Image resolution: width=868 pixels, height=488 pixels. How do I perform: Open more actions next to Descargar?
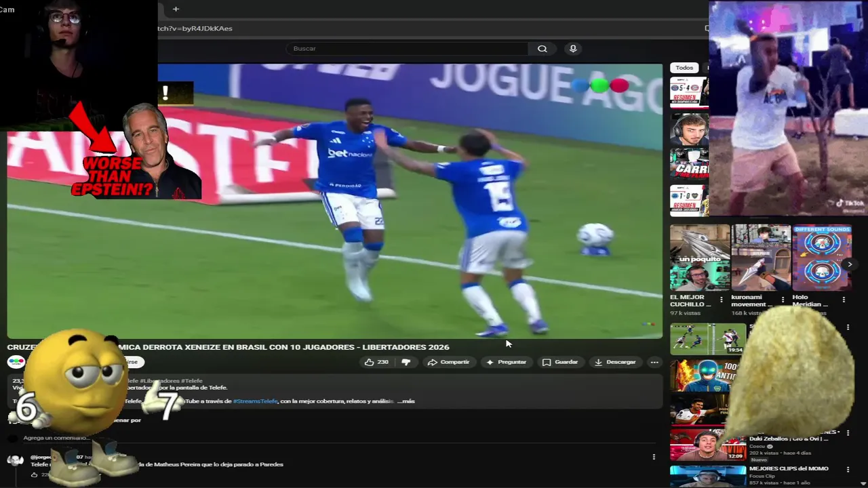[654, 362]
